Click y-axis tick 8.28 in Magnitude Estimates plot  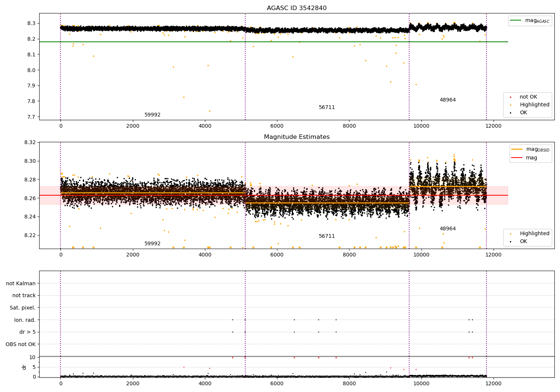click(30, 180)
